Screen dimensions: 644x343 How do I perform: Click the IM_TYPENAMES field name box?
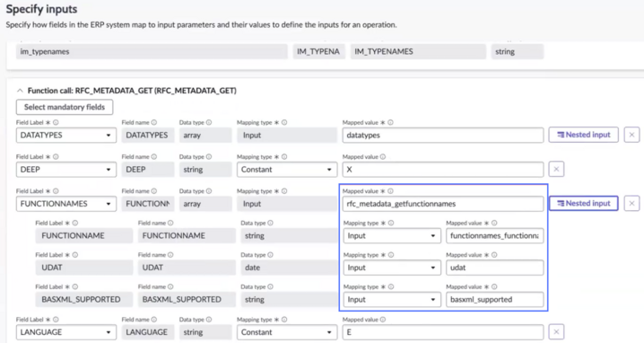(x=418, y=51)
